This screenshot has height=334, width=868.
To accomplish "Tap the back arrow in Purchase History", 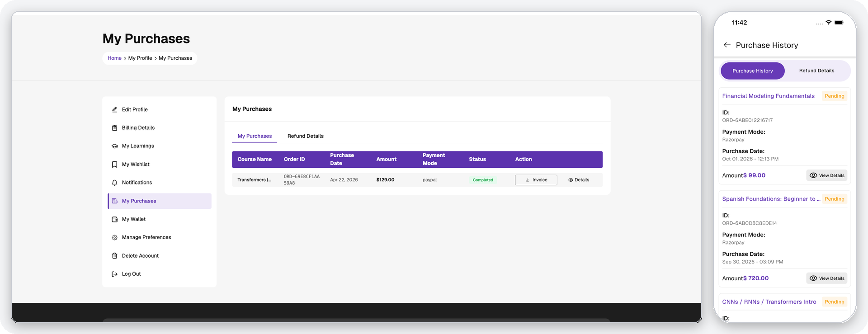I will pyautogui.click(x=727, y=45).
